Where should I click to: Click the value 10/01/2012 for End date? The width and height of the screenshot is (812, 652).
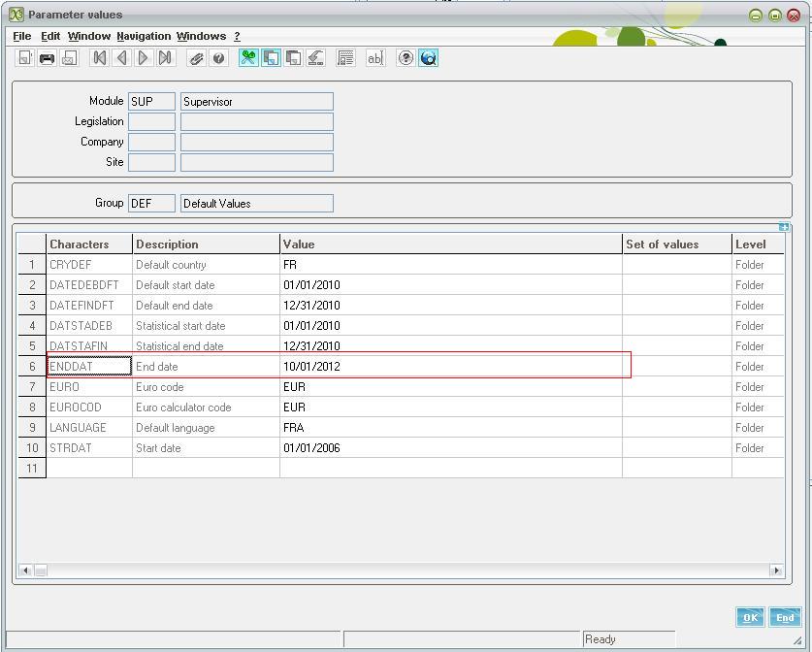[x=451, y=367]
